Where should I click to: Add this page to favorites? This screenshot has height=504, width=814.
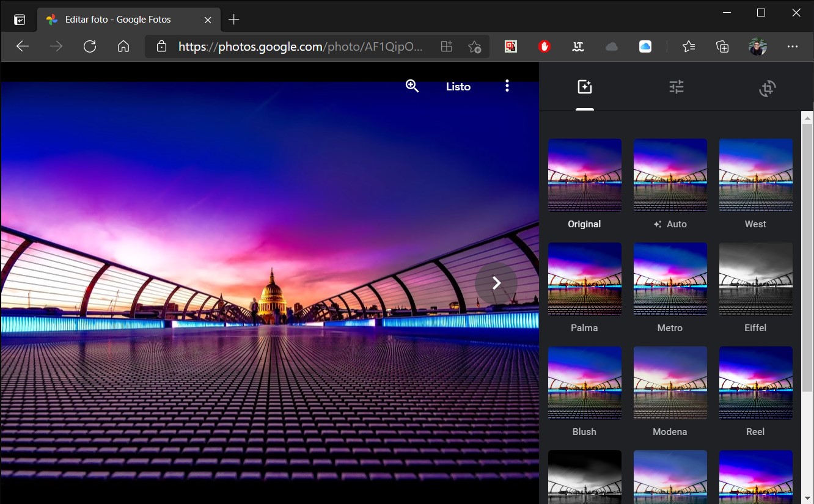click(x=475, y=46)
